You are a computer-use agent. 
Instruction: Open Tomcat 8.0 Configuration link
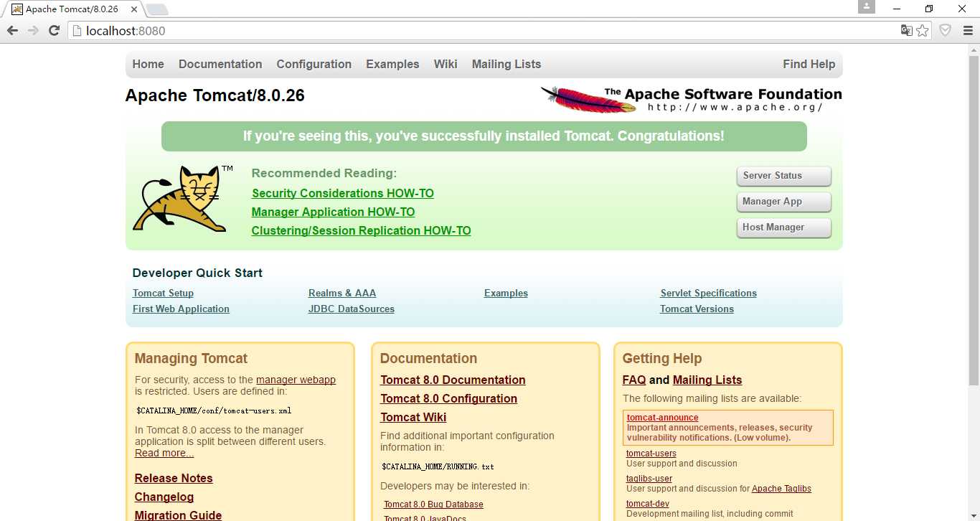(x=448, y=398)
